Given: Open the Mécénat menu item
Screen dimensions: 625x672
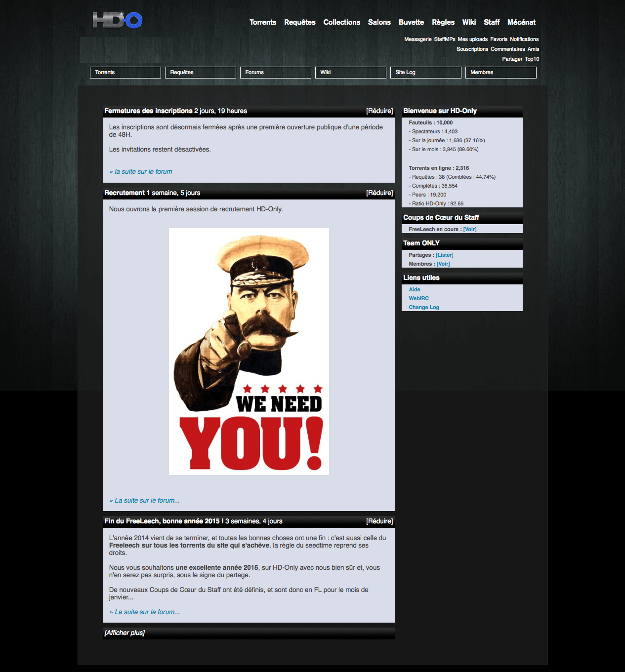Looking at the screenshot, I should (x=521, y=22).
